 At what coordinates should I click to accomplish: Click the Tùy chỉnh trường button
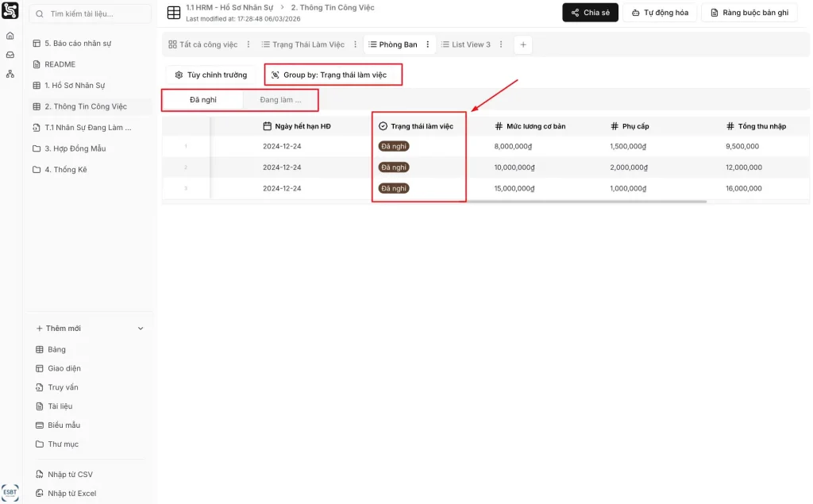click(x=211, y=75)
